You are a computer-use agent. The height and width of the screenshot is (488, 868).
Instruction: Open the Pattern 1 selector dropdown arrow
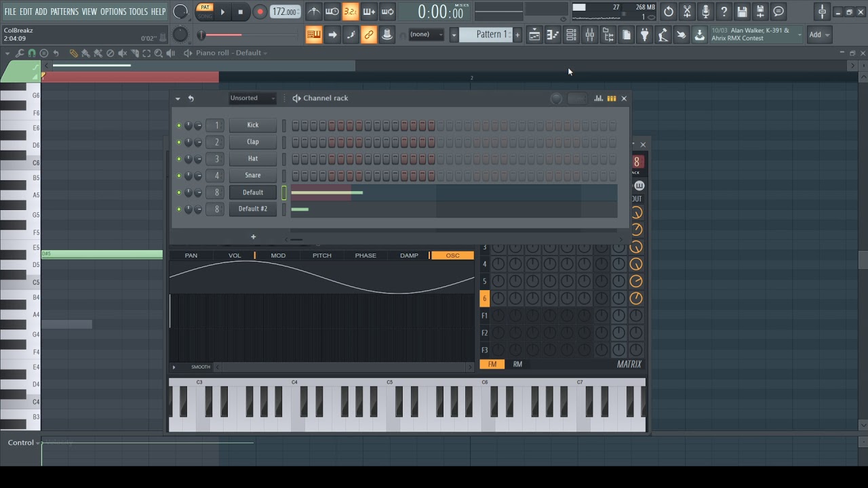coord(454,35)
